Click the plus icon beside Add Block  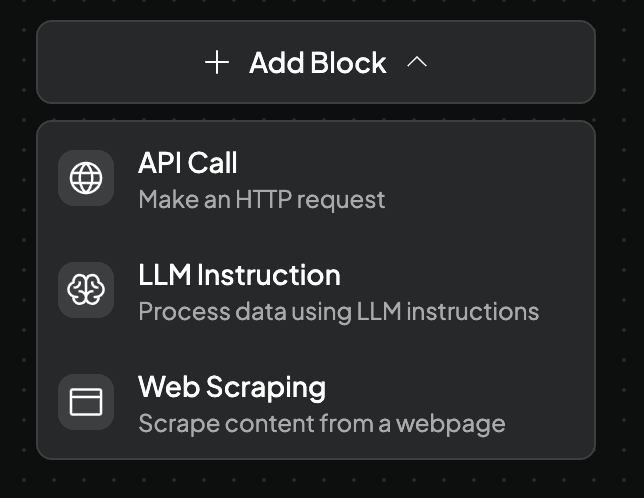point(216,63)
